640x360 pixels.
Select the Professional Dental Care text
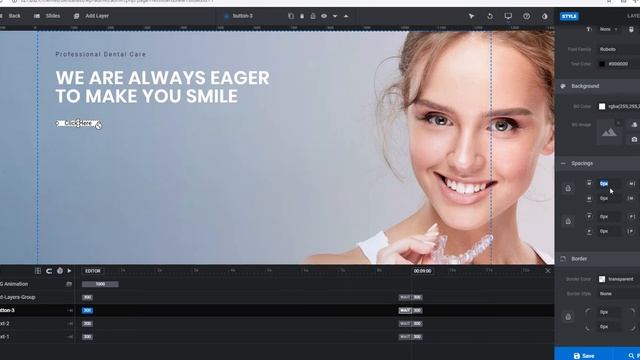pyautogui.click(x=101, y=54)
